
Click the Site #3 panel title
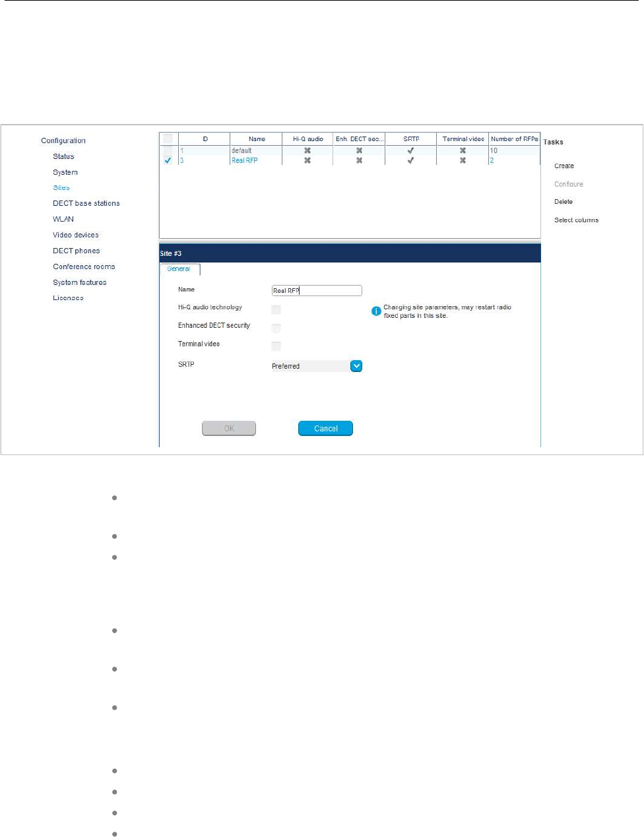(171, 253)
